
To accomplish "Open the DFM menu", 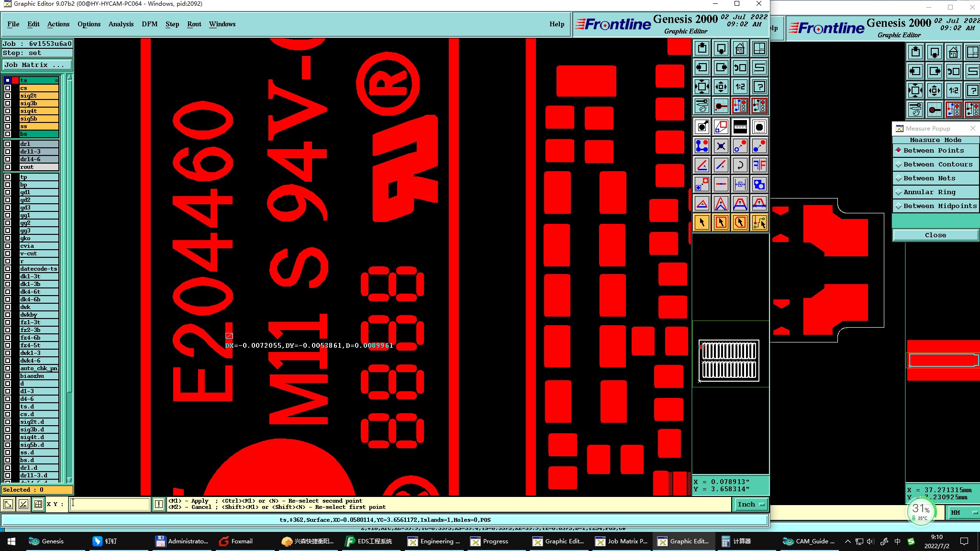I will [150, 24].
